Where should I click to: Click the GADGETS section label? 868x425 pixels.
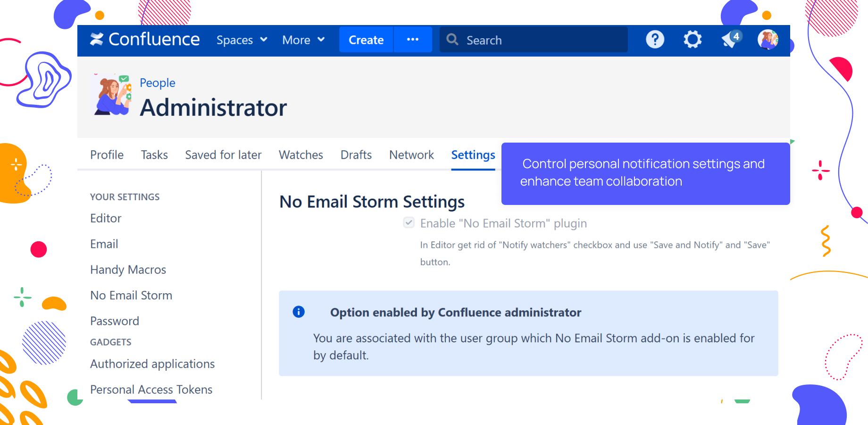pyautogui.click(x=111, y=342)
